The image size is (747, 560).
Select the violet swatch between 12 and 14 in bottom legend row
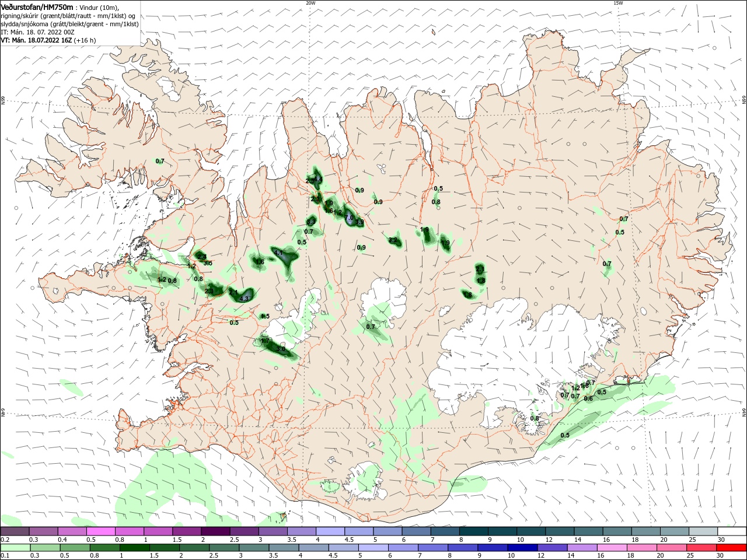552,548
